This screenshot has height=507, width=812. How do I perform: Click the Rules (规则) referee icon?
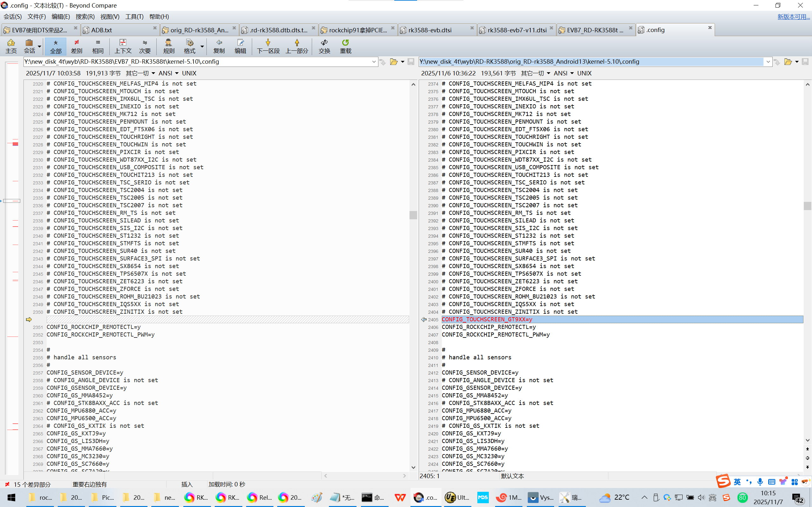click(x=168, y=46)
